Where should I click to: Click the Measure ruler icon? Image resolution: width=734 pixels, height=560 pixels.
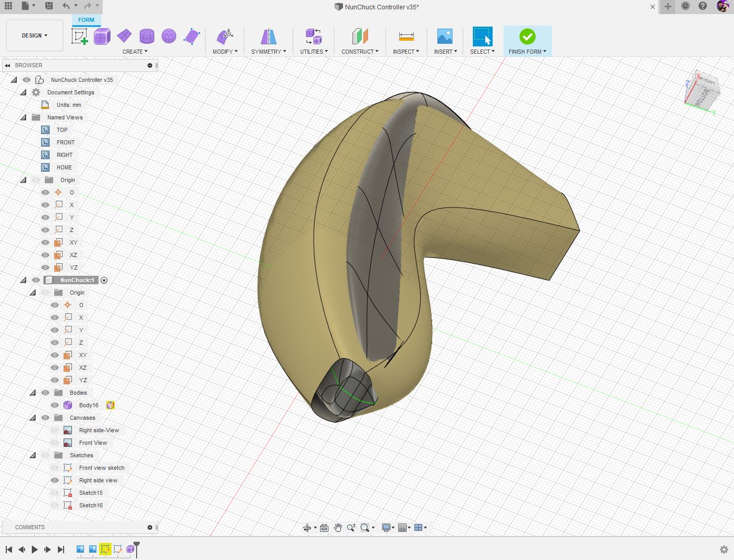pos(406,36)
